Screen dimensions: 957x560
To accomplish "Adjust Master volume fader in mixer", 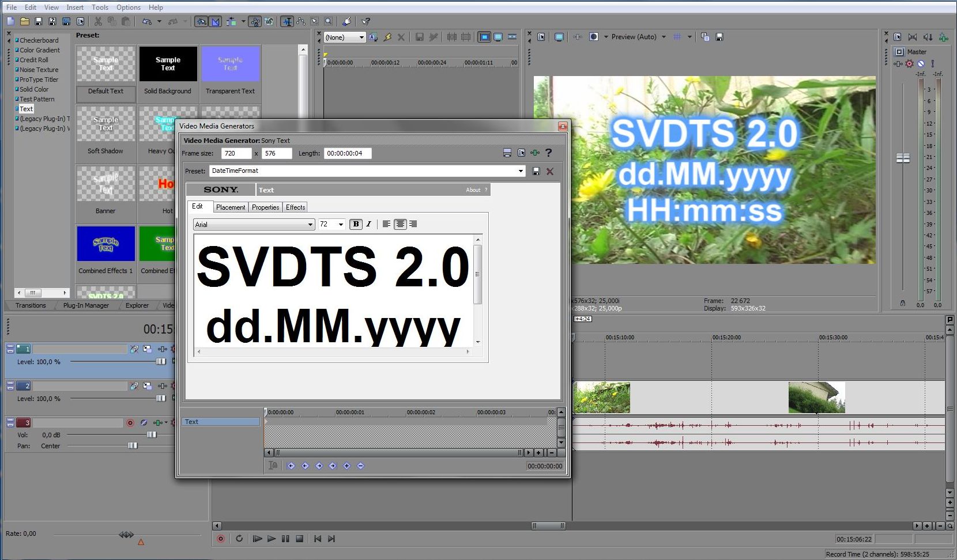I will pos(903,158).
